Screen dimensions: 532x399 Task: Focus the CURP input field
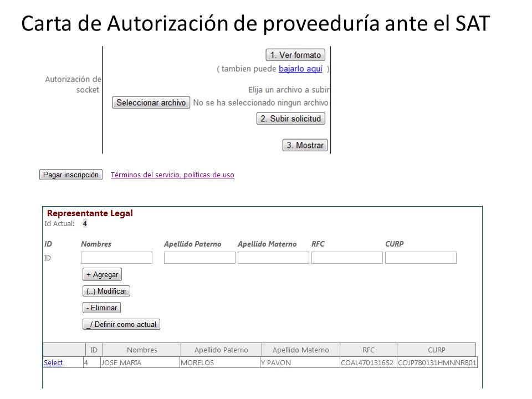[421, 258]
